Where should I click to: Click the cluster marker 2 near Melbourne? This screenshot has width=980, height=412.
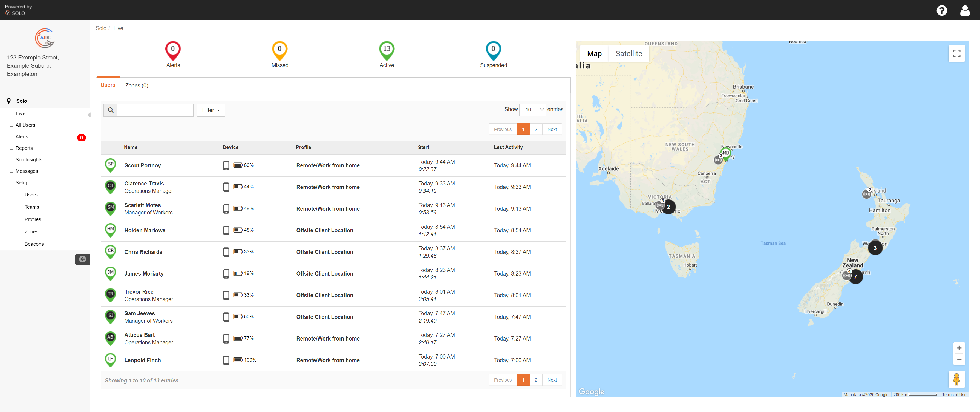(668, 207)
